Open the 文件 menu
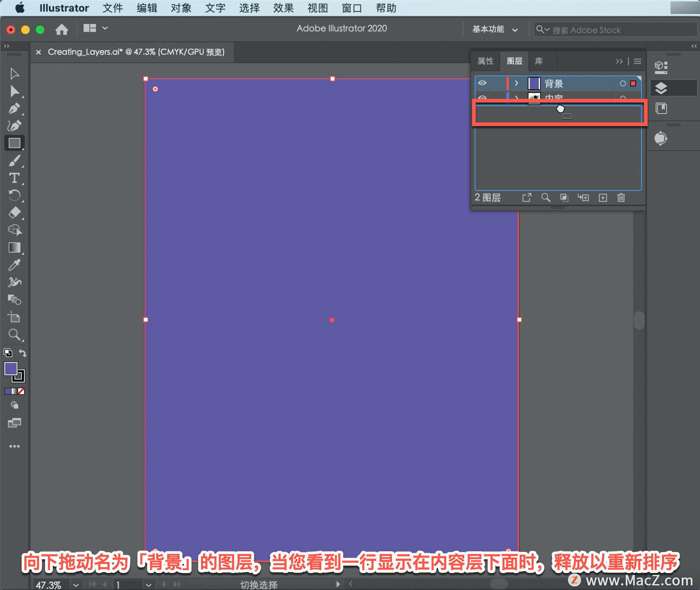 coord(113,8)
